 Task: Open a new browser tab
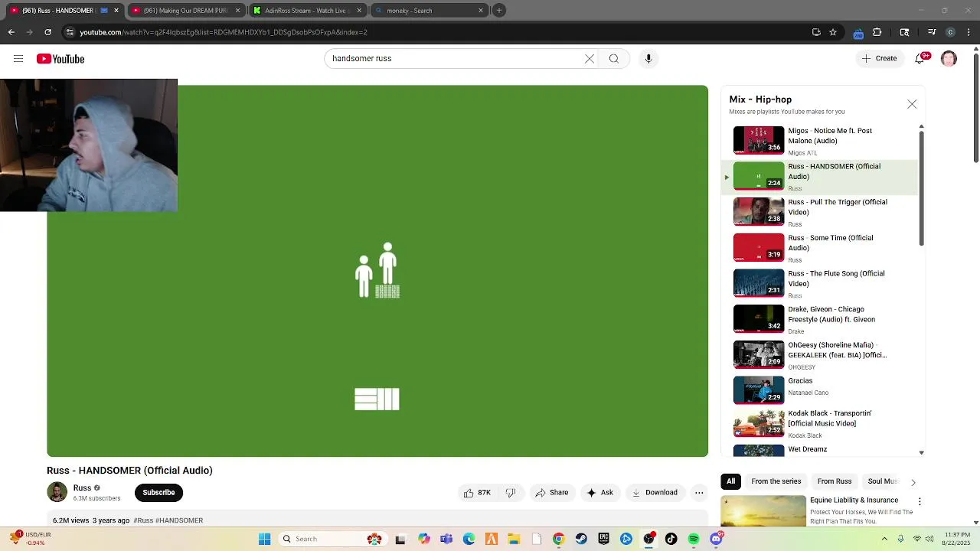point(499,10)
